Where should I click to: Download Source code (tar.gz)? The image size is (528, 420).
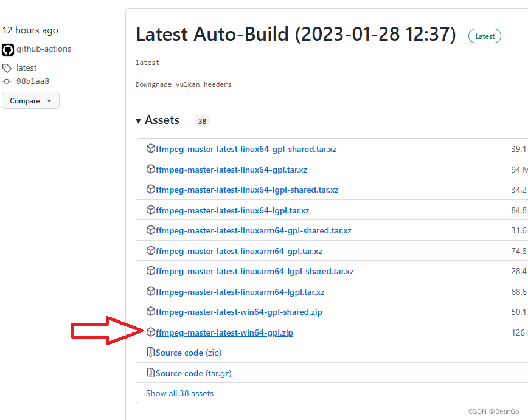coord(193,373)
